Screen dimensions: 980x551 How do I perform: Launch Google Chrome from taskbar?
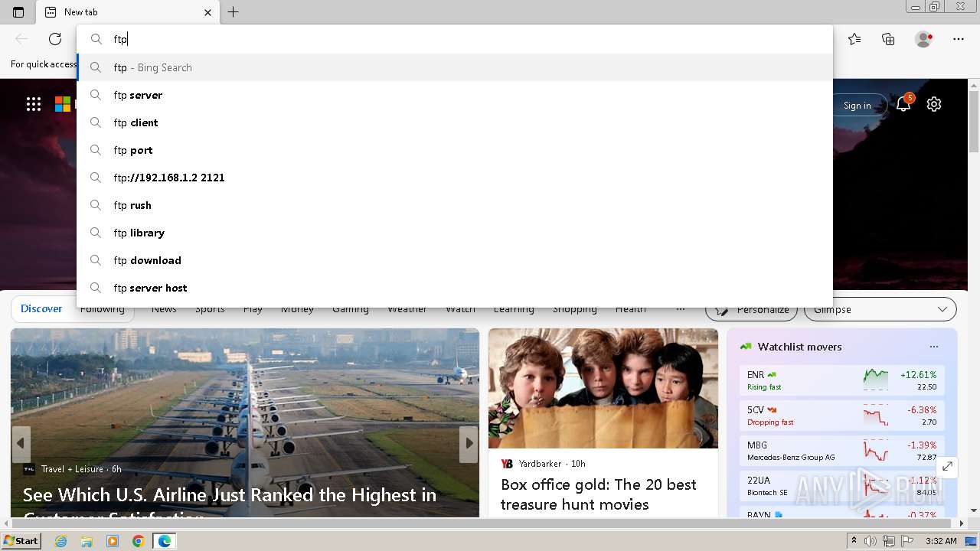138,541
